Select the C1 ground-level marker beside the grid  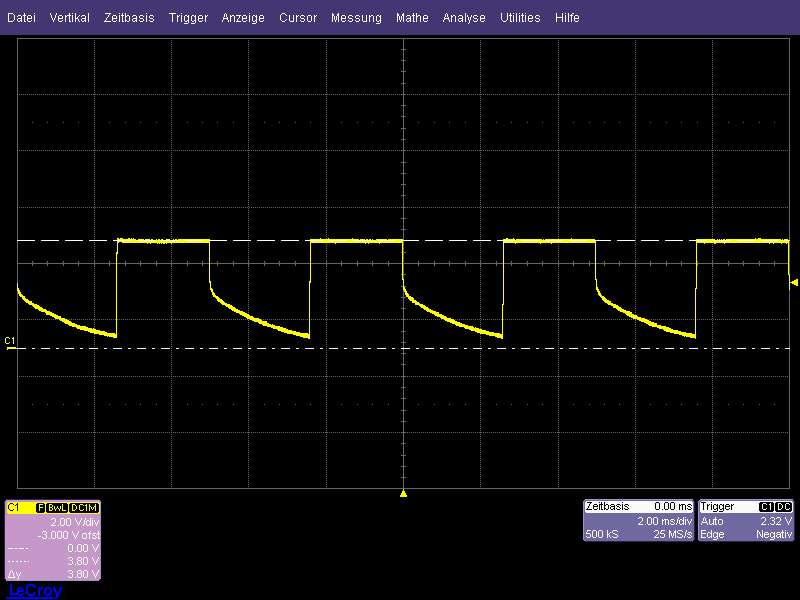click(10, 343)
